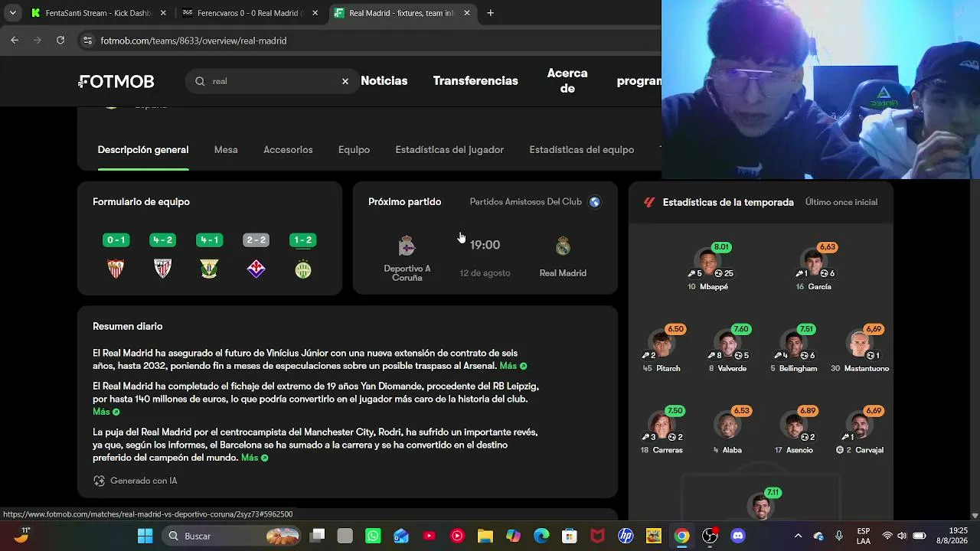Image resolution: width=980 pixels, height=551 pixels.
Task: Open the Estadísticas del equipo tab
Action: coord(582,150)
